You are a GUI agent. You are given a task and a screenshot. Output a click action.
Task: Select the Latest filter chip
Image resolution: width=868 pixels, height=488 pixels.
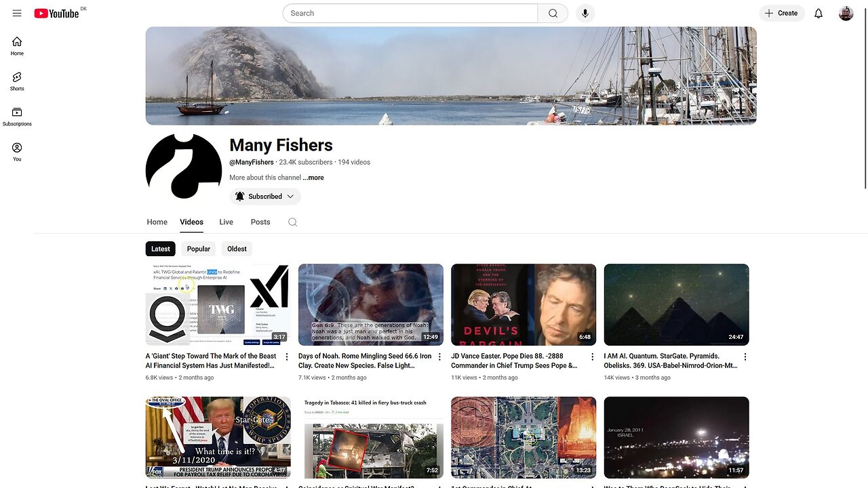pyautogui.click(x=161, y=249)
